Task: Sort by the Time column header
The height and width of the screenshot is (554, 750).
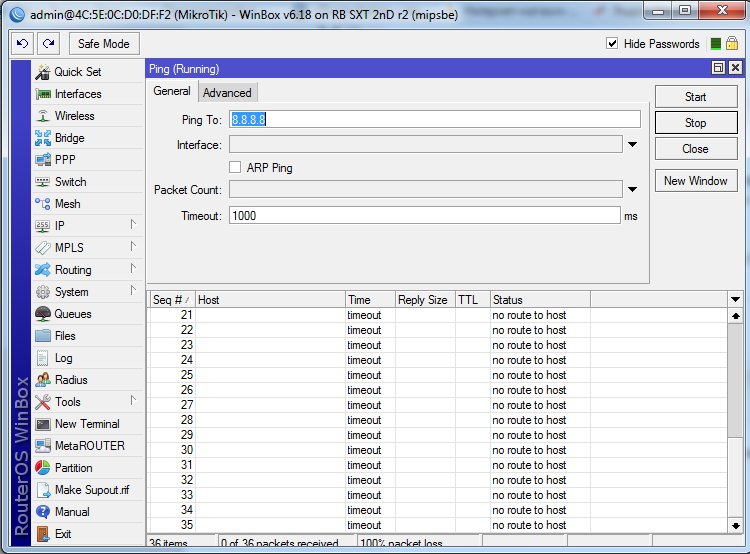Action: point(370,300)
